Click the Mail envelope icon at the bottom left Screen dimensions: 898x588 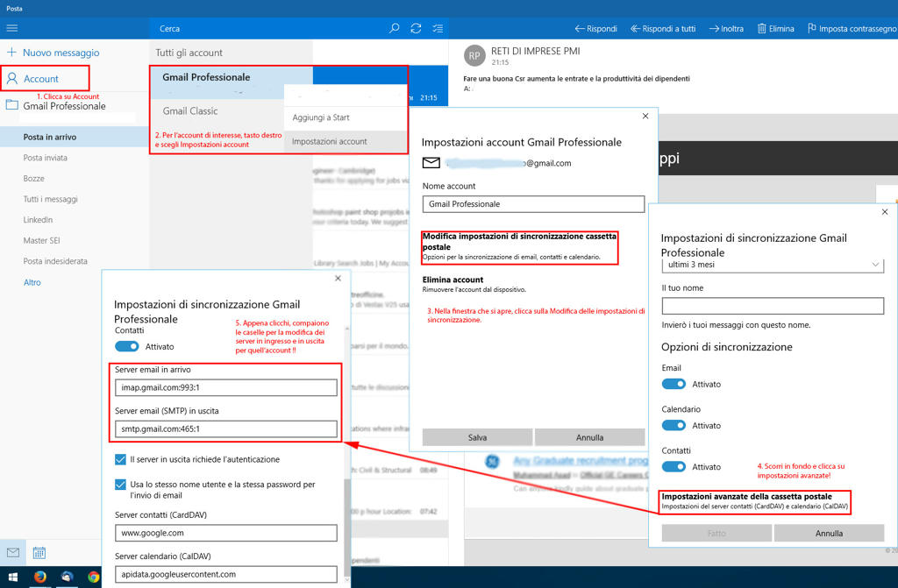[13, 552]
